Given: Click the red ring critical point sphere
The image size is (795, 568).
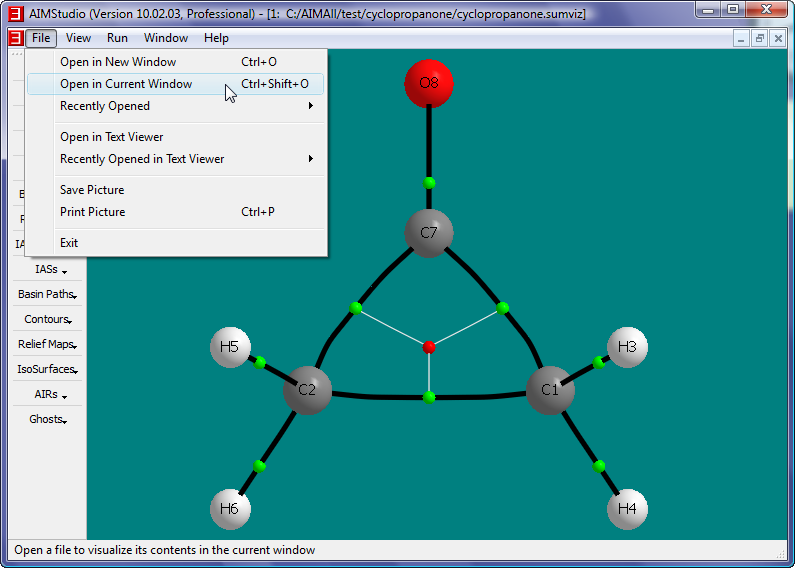Looking at the screenshot, I should pos(429,347).
